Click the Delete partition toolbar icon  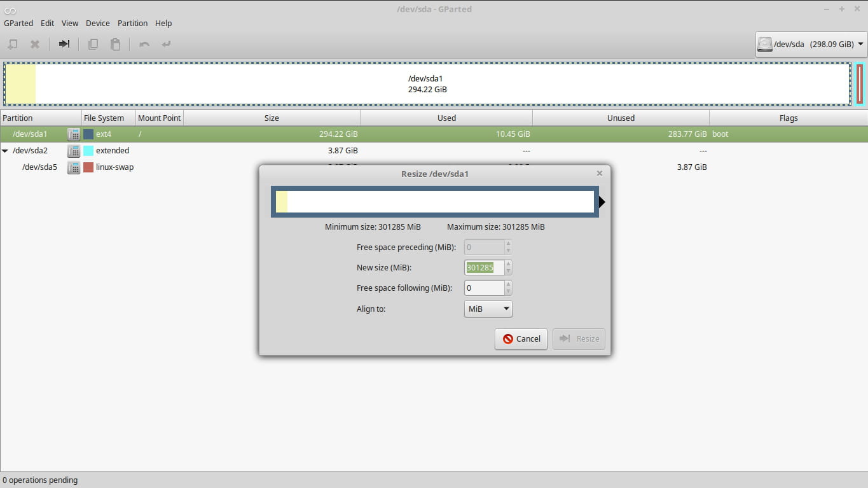pos(35,45)
